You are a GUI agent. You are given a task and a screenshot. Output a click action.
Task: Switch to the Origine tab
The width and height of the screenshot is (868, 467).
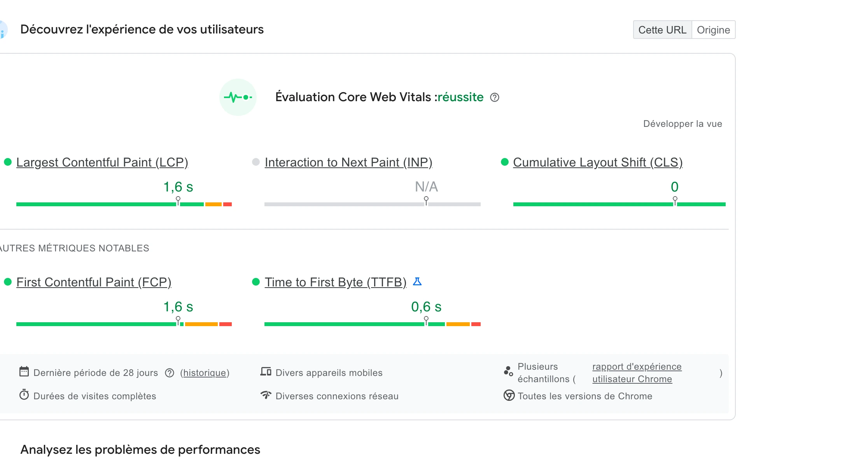coord(714,30)
